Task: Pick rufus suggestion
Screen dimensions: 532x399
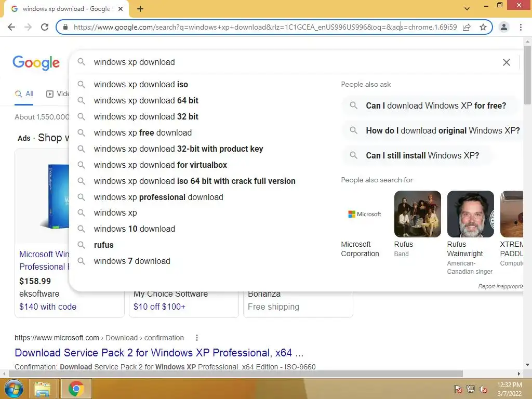Action: [x=104, y=245]
